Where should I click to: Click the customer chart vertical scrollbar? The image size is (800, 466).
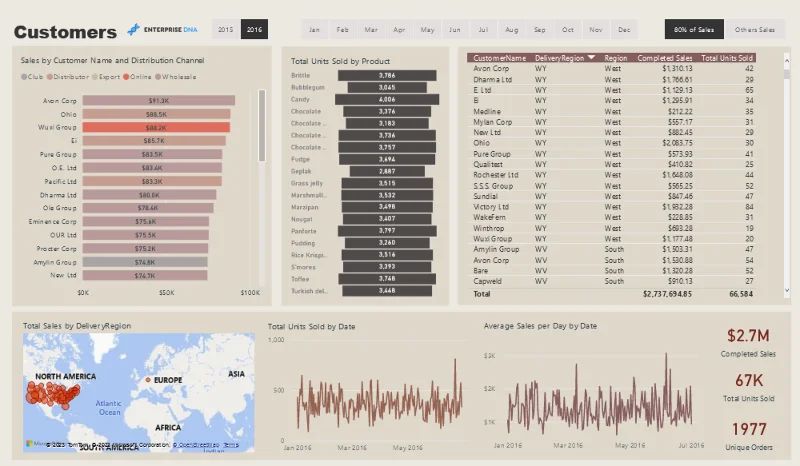click(x=262, y=126)
